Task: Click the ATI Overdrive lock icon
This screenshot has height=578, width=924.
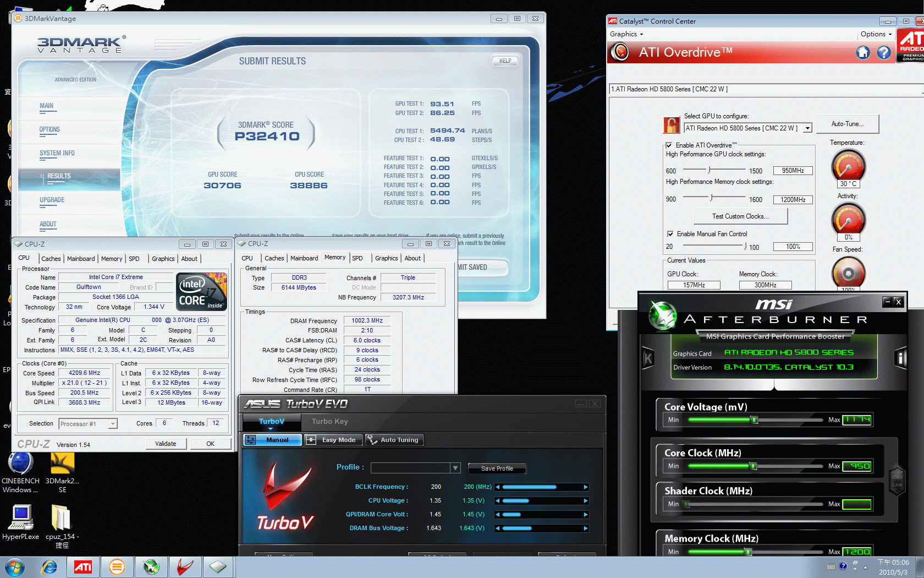Action: 672,126
